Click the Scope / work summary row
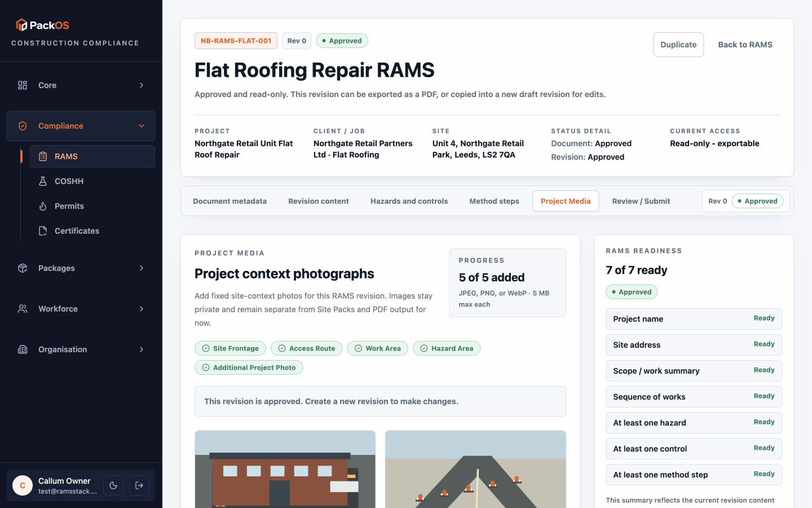Viewport: 812px width, 508px height. (x=694, y=371)
